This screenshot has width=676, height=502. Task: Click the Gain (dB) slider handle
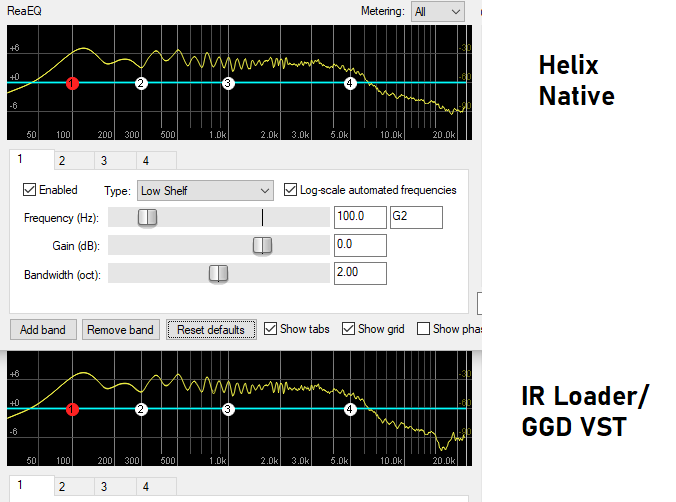262,246
